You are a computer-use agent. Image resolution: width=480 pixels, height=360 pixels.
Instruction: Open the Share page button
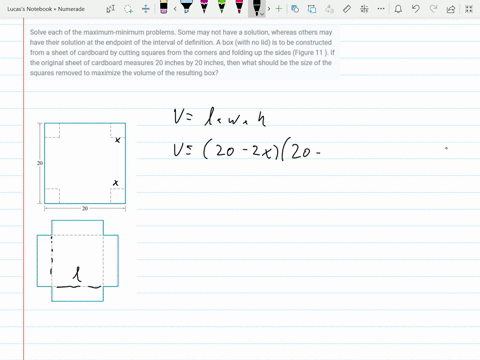[451, 9]
